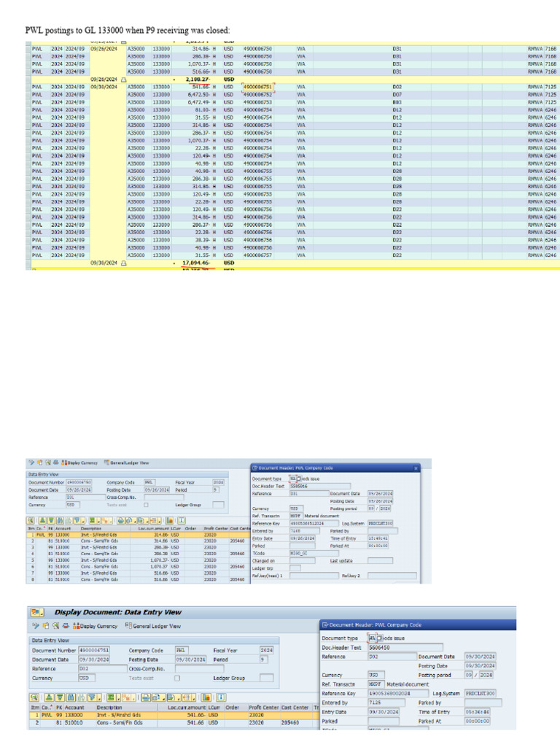Viewport: 560px width, 747px height.
Task: Click Sort Descending icon in lower grid toolbar
Action: (59, 697)
